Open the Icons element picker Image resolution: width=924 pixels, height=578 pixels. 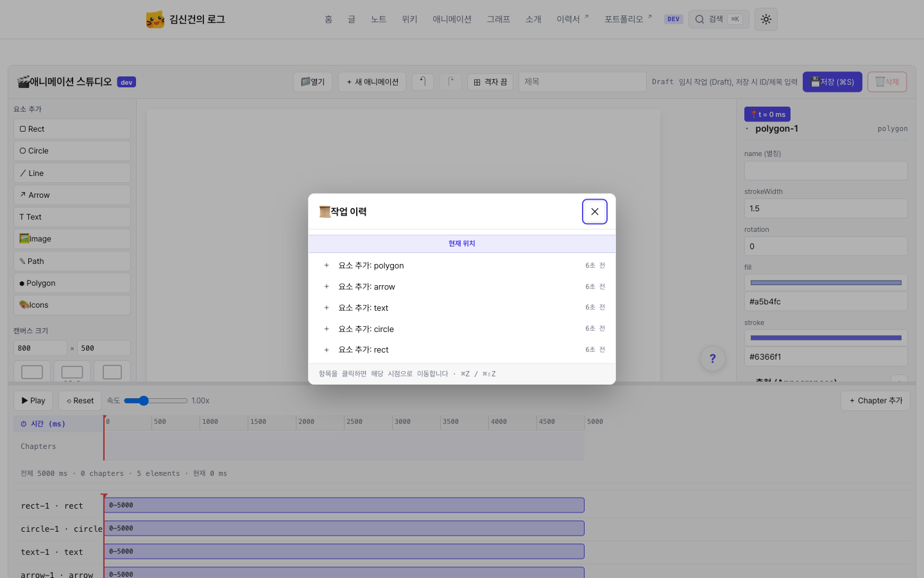72,305
